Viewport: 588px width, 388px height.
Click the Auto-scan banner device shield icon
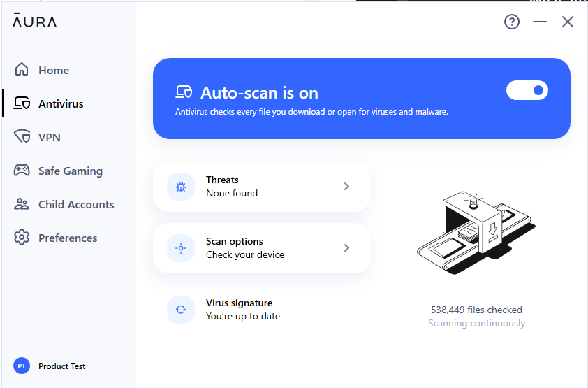point(184,92)
